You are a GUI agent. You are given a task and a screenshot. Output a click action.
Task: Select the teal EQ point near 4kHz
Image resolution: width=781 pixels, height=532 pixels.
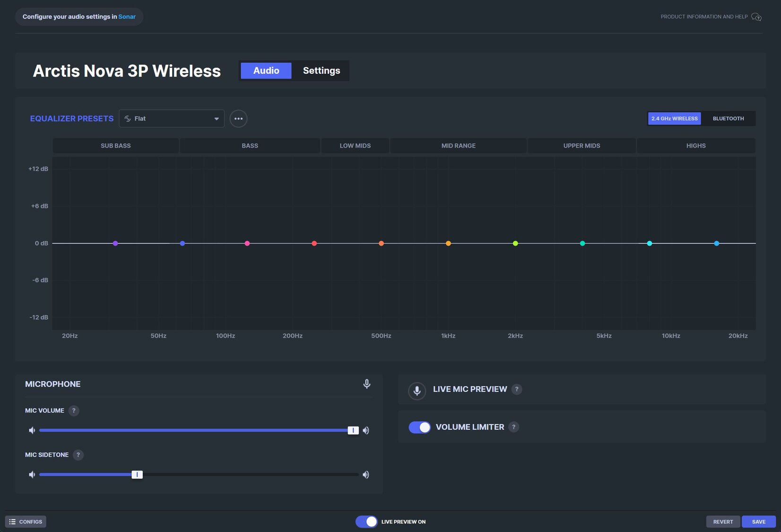tap(583, 244)
